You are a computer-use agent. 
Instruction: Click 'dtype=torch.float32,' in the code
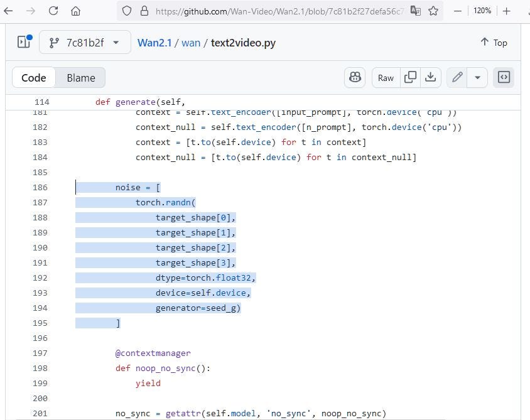point(205,277)
